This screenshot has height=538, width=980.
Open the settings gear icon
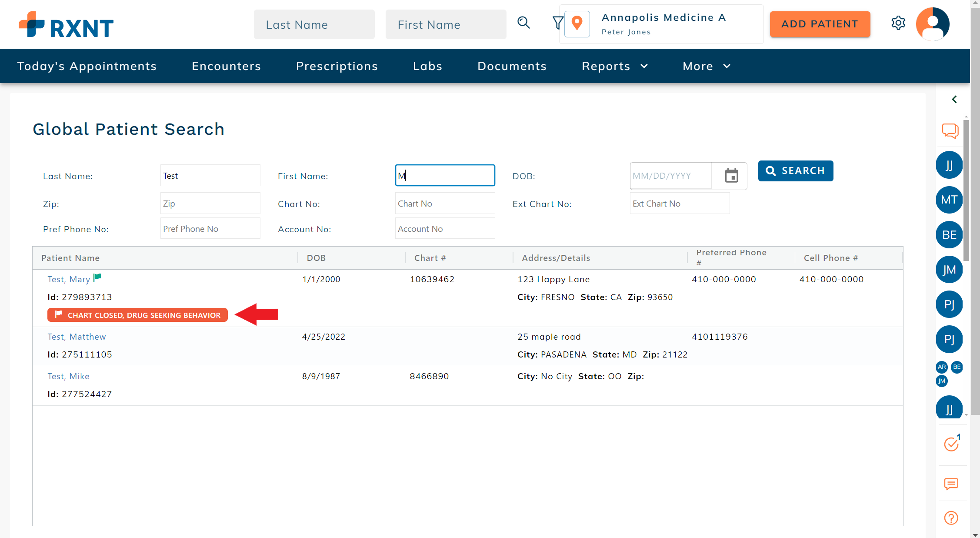pos(898,23)
